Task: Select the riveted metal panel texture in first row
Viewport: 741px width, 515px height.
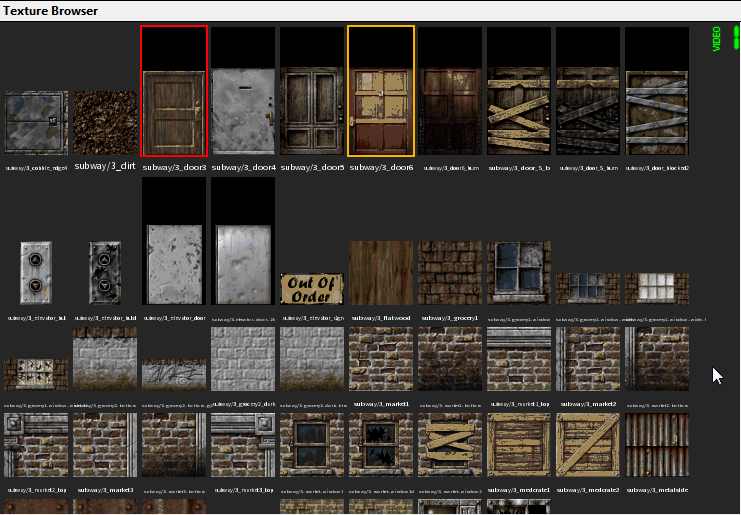Action: point(36,123)
